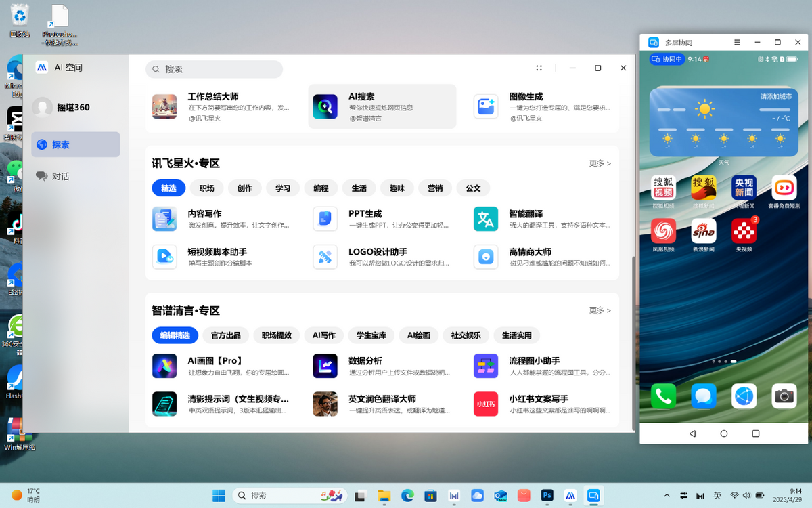Open the AI画图【Pro】 icon

click(x=164, y=366)
